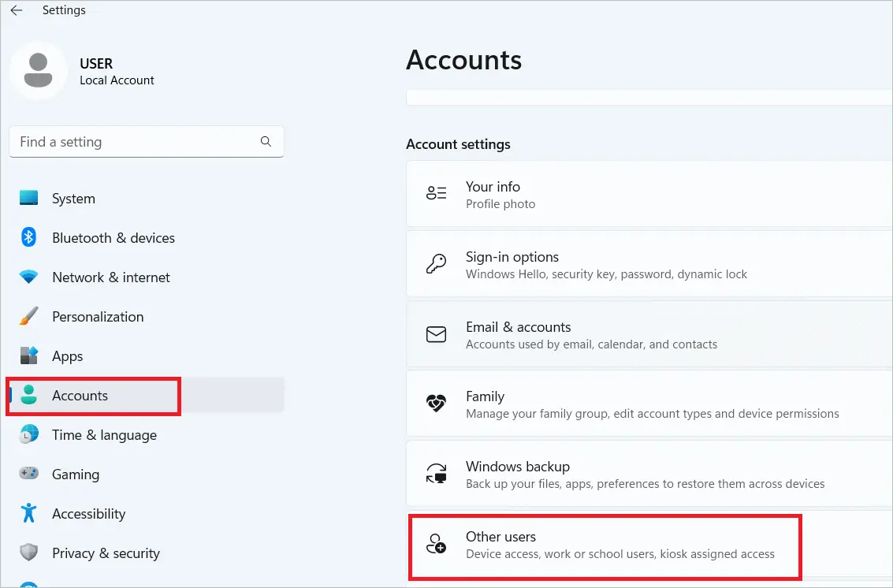This screenshot has height=588, width=893.
Task: Open Windows backup page
Action: (649, 474)
